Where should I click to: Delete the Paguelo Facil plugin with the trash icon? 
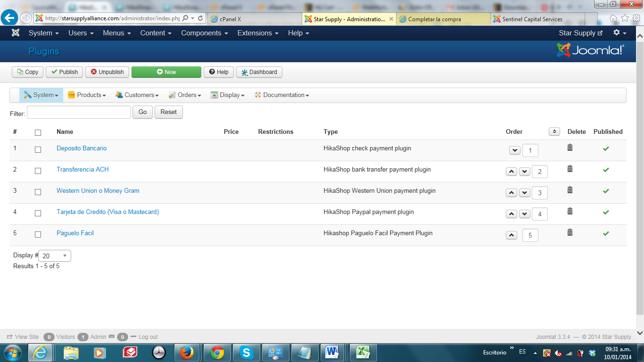point(570,232)
